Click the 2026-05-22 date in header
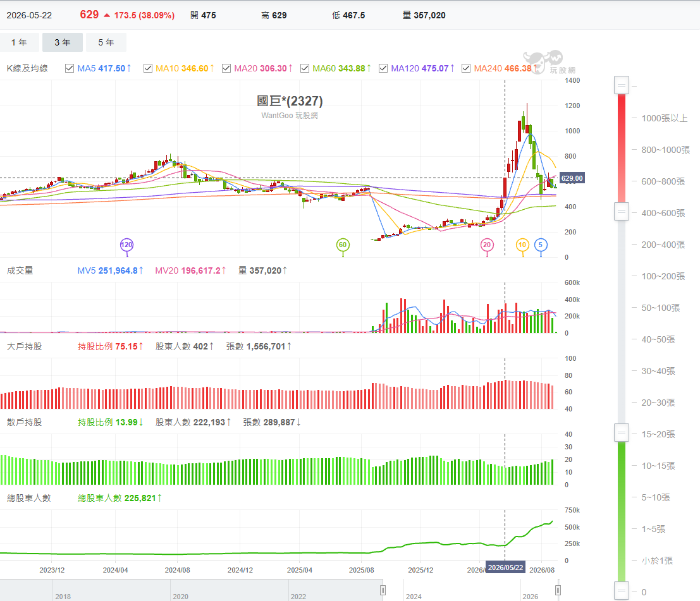 29,15
